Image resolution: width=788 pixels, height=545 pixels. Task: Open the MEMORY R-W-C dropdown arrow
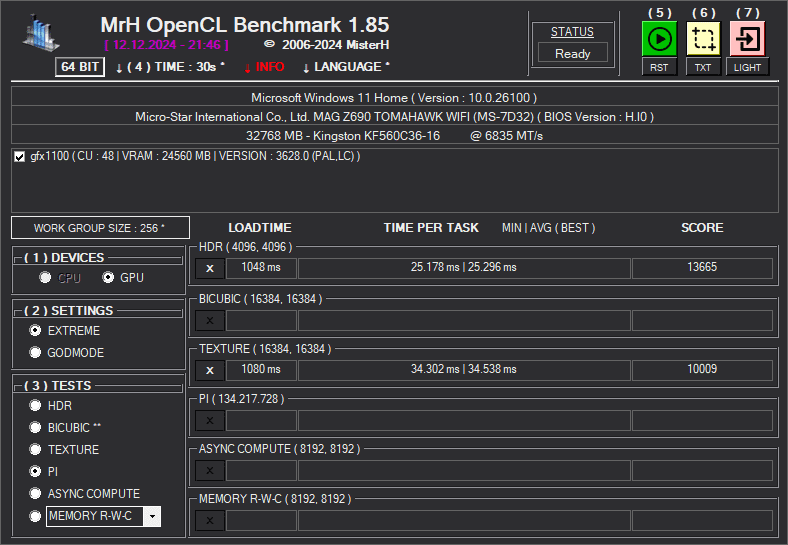click(x=152, y=516)
